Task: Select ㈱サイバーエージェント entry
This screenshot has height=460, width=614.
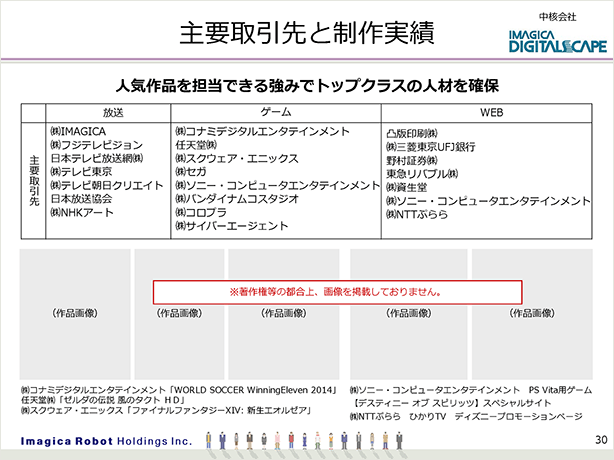Action: pos(232,225)
